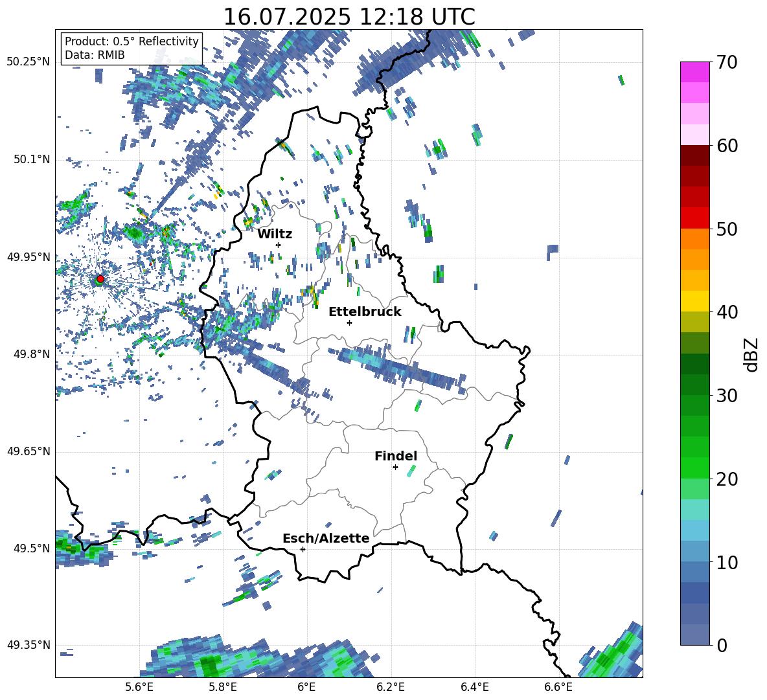
Task: Click the longitude label 5.6°E
Action: point(139,687)
